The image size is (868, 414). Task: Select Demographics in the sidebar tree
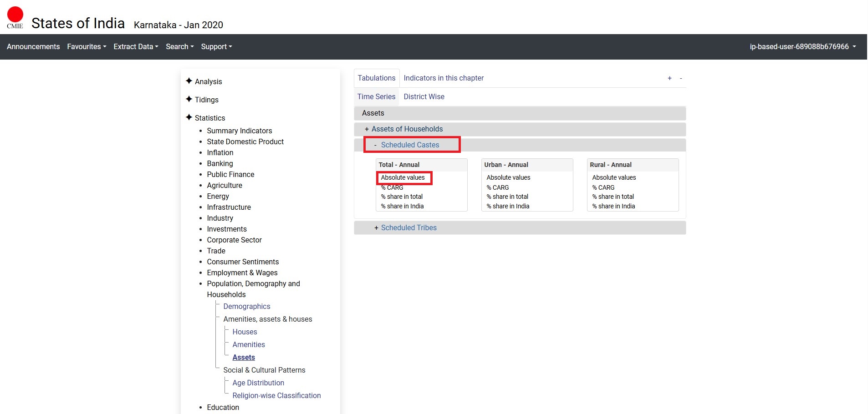246,307
